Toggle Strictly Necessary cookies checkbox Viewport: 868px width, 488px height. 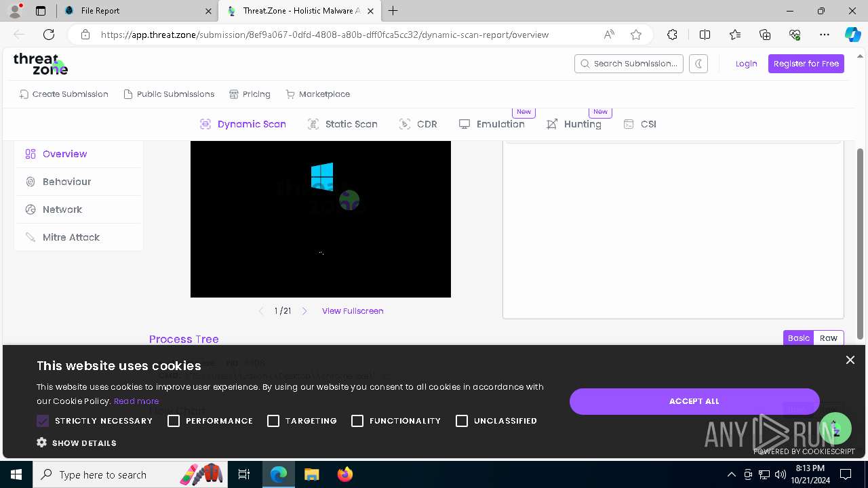(43, 421)
